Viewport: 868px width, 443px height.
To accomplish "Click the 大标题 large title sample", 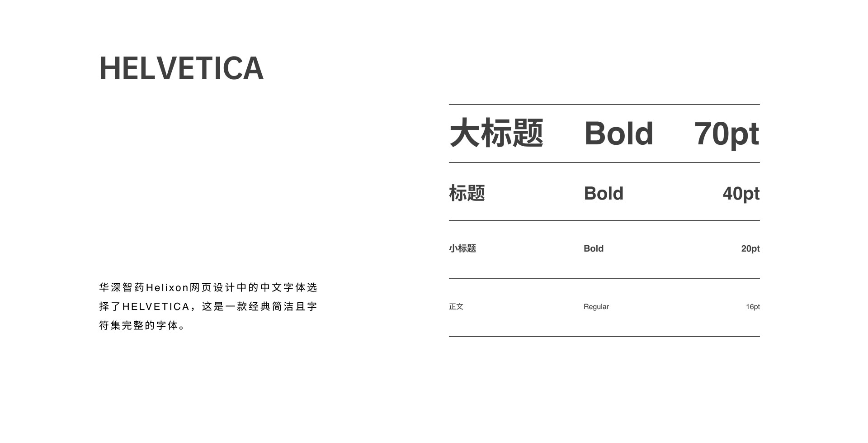I will [496, 133].
